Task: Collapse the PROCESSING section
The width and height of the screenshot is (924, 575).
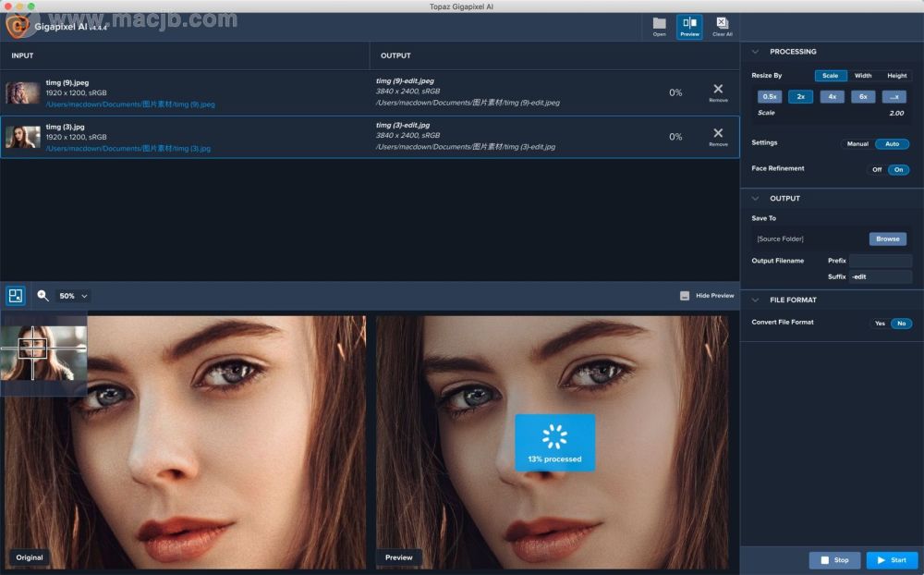Action: point(755,52)
